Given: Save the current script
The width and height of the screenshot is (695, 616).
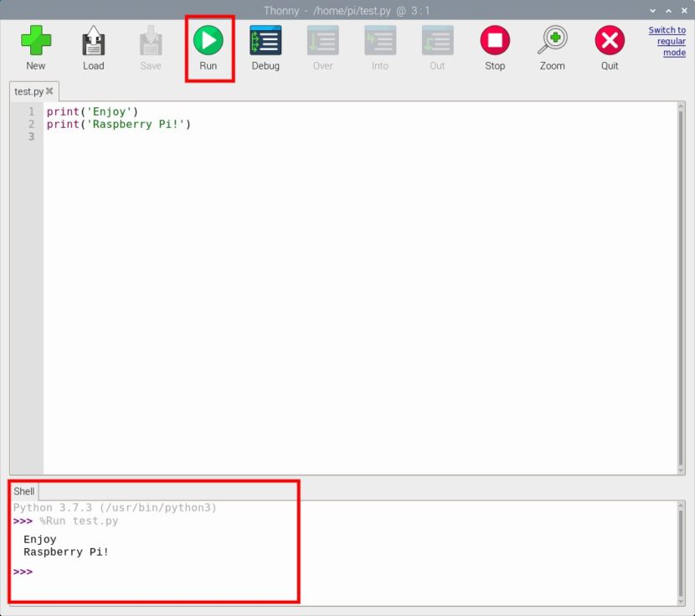Looking at the screenshot, I should point(150,39).
